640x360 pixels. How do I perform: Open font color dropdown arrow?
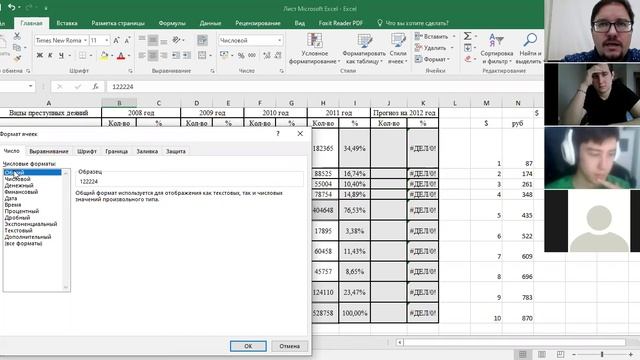pos(129,56)
